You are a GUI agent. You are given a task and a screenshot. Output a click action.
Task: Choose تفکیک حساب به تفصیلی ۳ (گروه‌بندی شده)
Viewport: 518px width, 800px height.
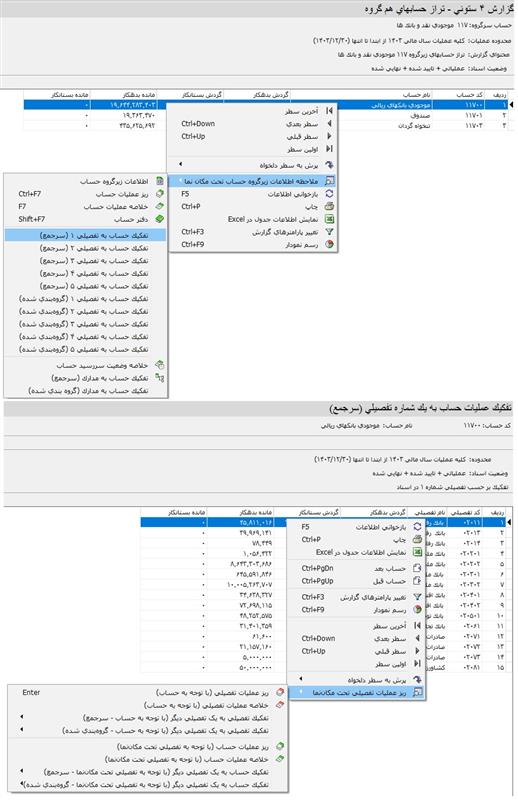[x=85, y=324]
